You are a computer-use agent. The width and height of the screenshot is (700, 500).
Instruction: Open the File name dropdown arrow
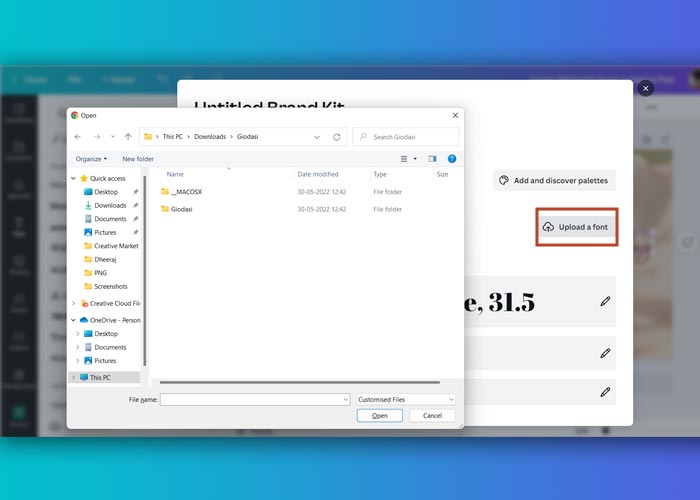click(x=346, y=400)
